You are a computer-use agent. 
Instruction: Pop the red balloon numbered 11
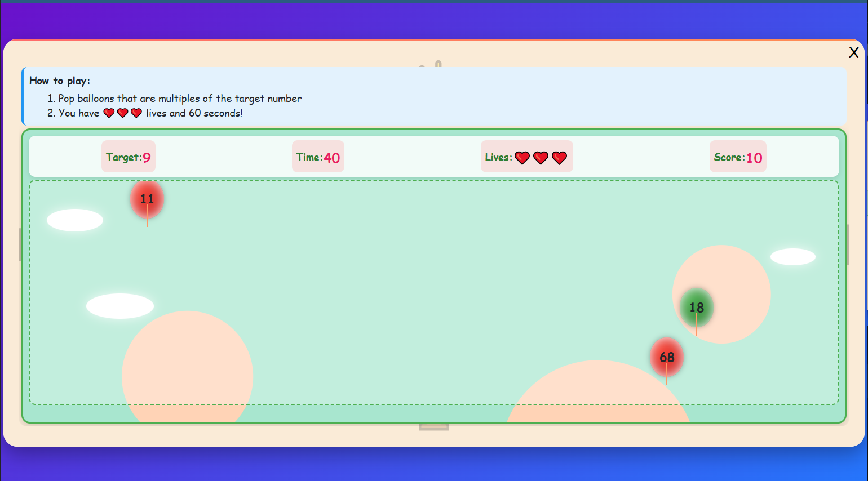tap(147, 198)
